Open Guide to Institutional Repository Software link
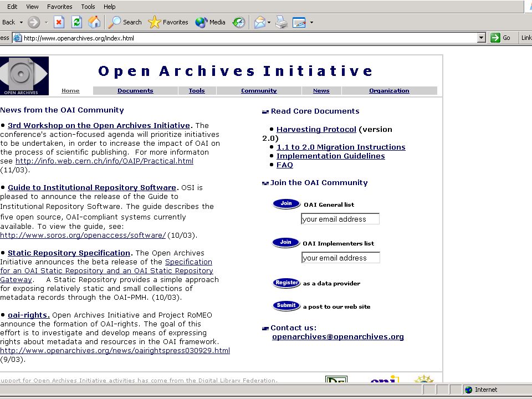This screenshot has height=399, width=532. click(92, 188)
